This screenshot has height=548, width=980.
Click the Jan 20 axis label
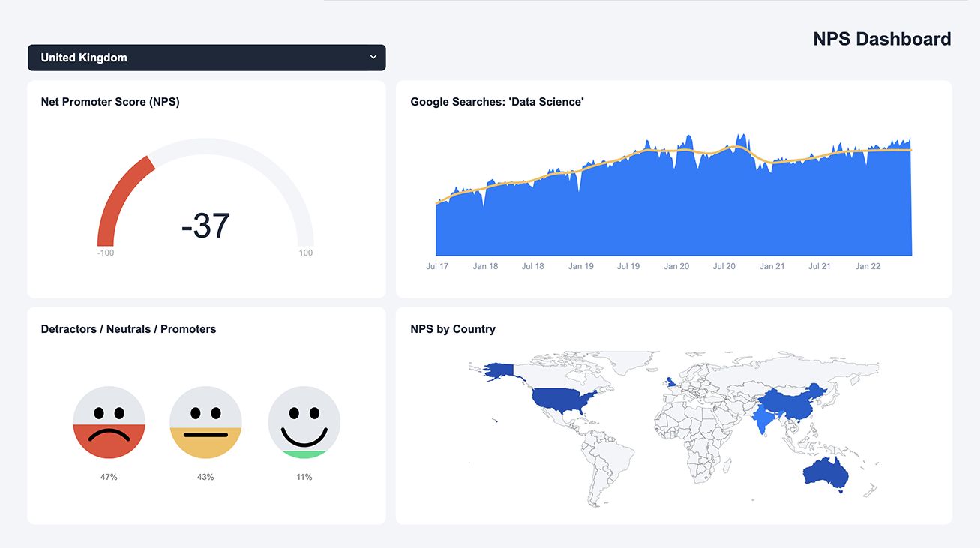pos(676,266)
